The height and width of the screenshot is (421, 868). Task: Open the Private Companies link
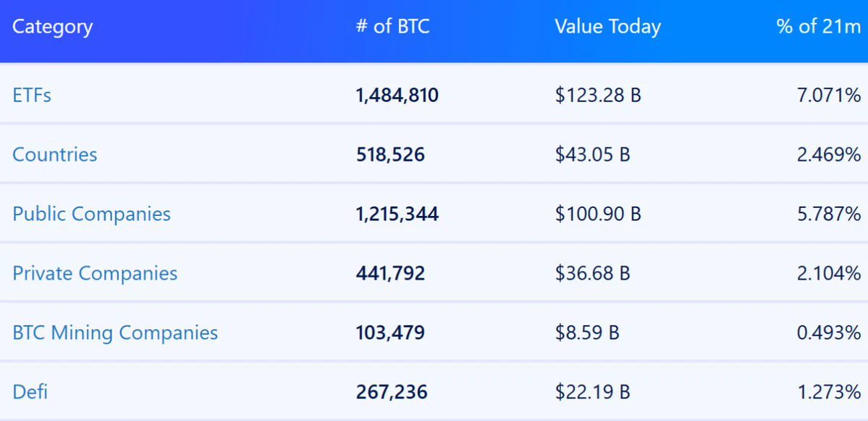tap(95, 273)
